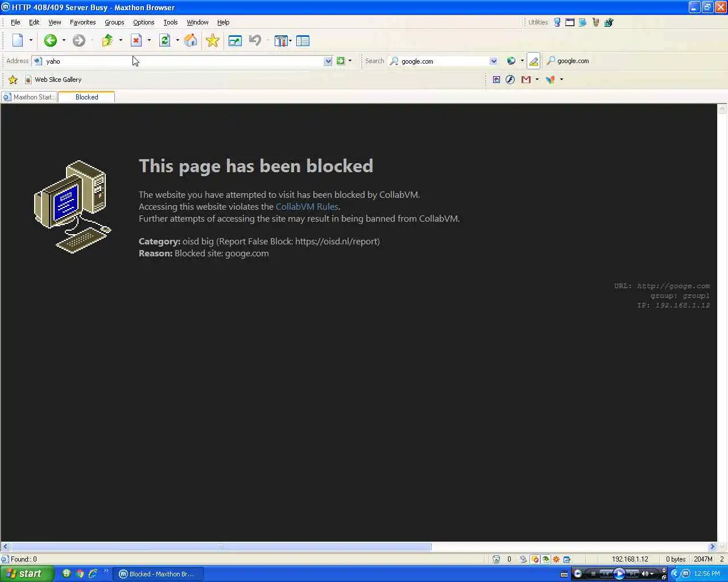The width and height of the screenshot is (728, 582).
Task: Expand the Stop button dropdown arrow
Action: (149, 40)
